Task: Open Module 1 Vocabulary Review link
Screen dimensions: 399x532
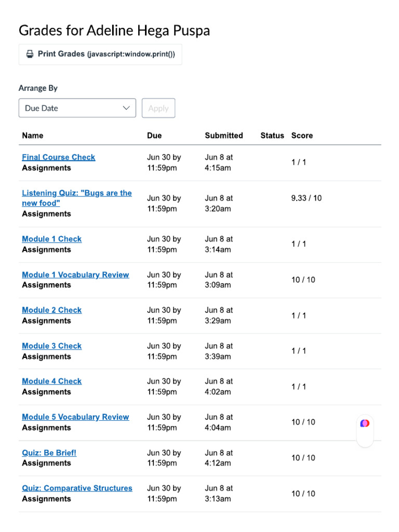Action: [x=75, y=275]
